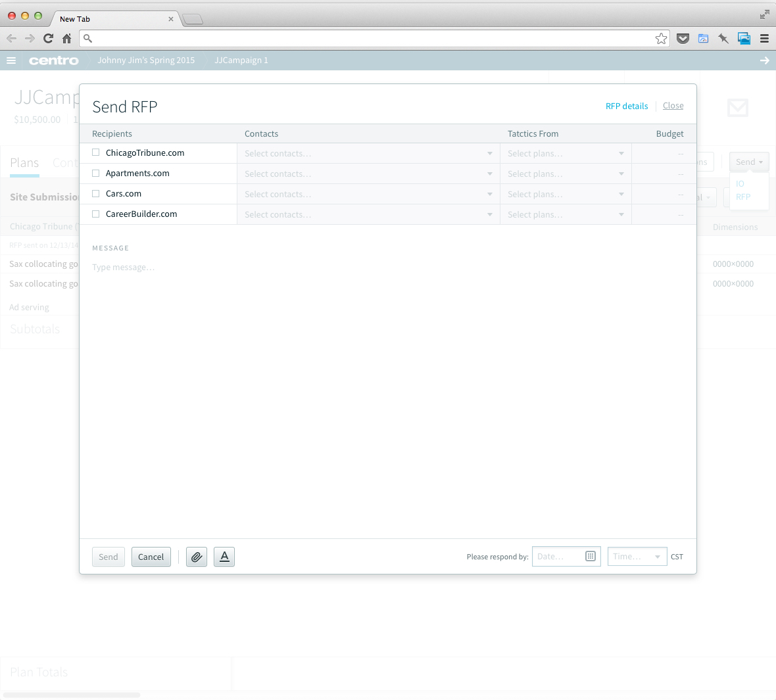Click the envelope icon behind the dialog
The width and height of the screenshot is (776, 700).
[737, 107]
